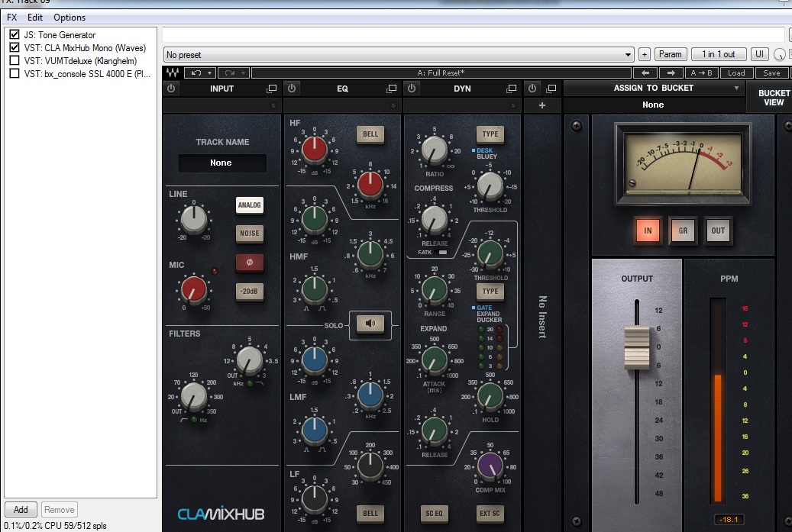Toggle the DYN section power icon
Viewport: 792px width, 532px height.
412,89
